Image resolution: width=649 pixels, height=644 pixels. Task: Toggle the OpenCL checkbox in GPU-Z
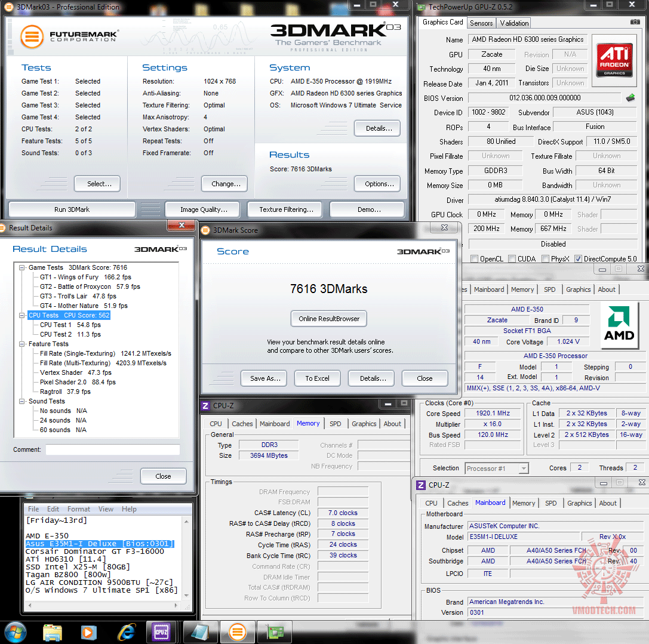pos(474,258)
